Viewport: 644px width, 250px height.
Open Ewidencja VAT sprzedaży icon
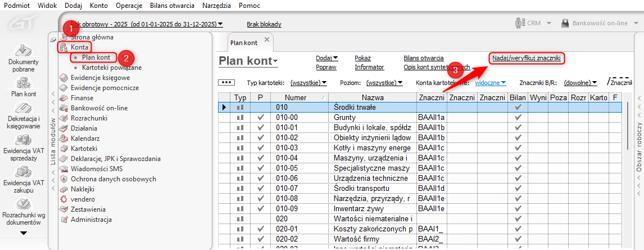23,141
